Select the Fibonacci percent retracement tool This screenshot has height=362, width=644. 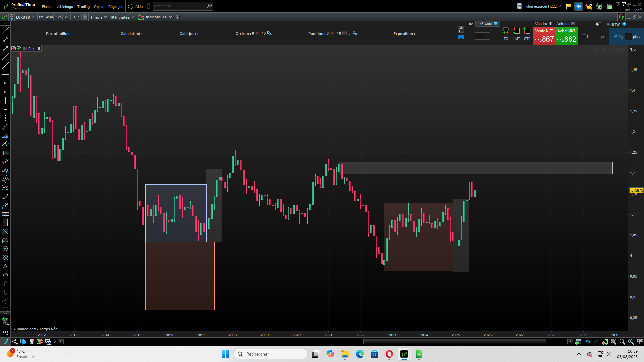click(5, 153)
